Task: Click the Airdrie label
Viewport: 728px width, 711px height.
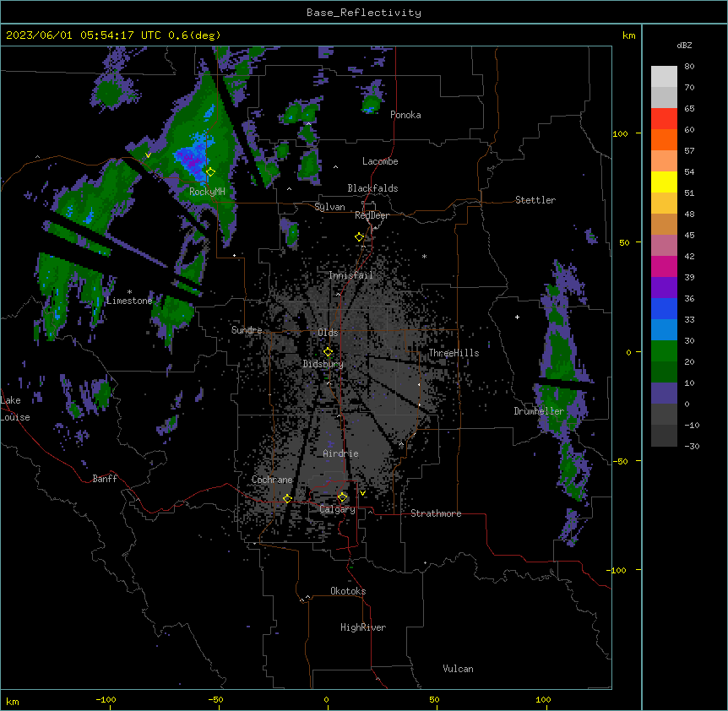Action: click(341, 453)
